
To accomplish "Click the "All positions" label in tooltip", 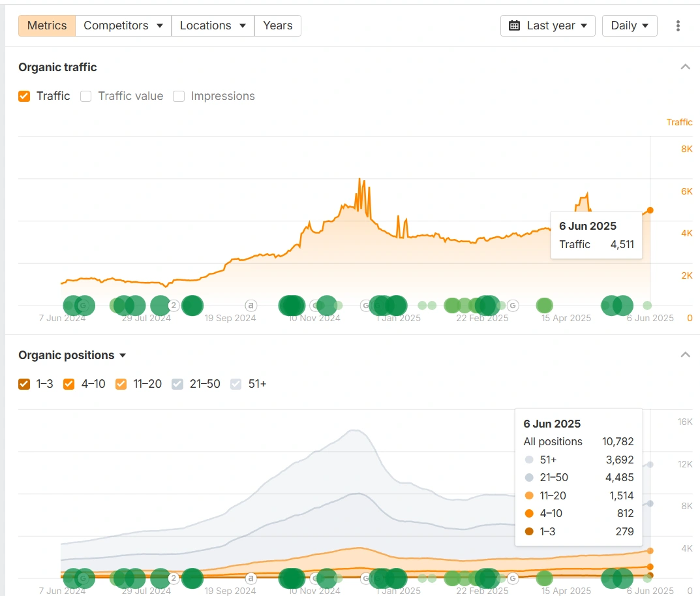I will [553, 441].
